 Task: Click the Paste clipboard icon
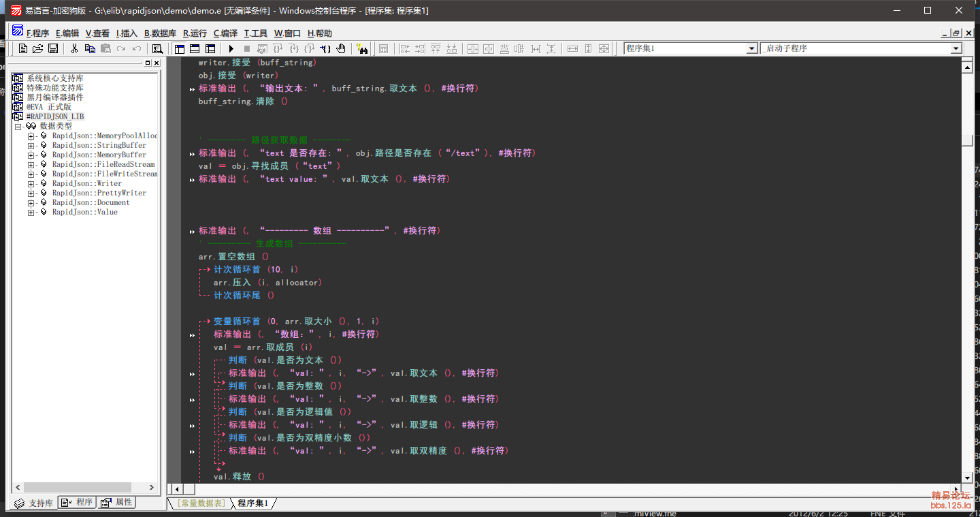click(x=105, y=48)
